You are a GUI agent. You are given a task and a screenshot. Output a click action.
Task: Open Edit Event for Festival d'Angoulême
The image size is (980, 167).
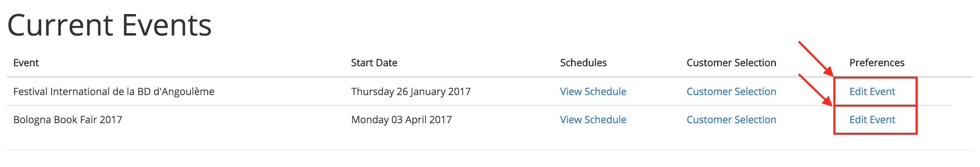(872, 91)
